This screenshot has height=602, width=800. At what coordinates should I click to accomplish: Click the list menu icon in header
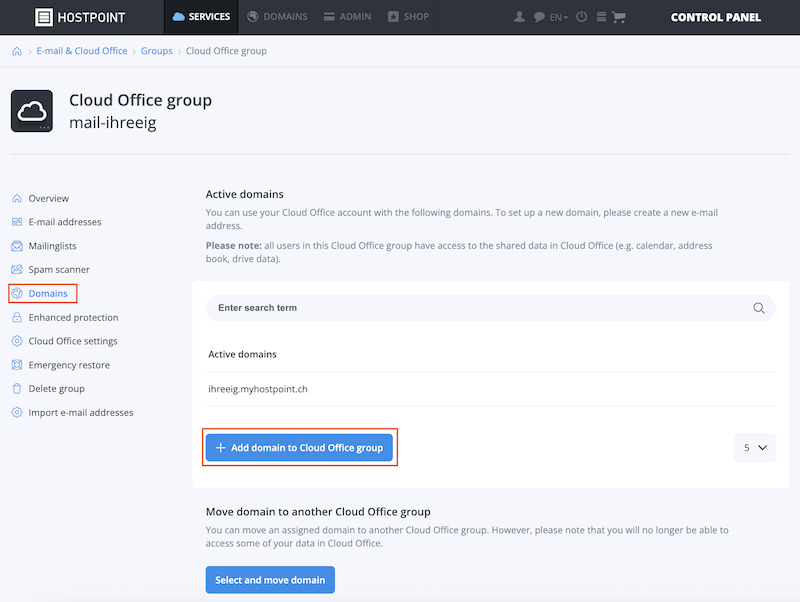(x=601, y=17)
